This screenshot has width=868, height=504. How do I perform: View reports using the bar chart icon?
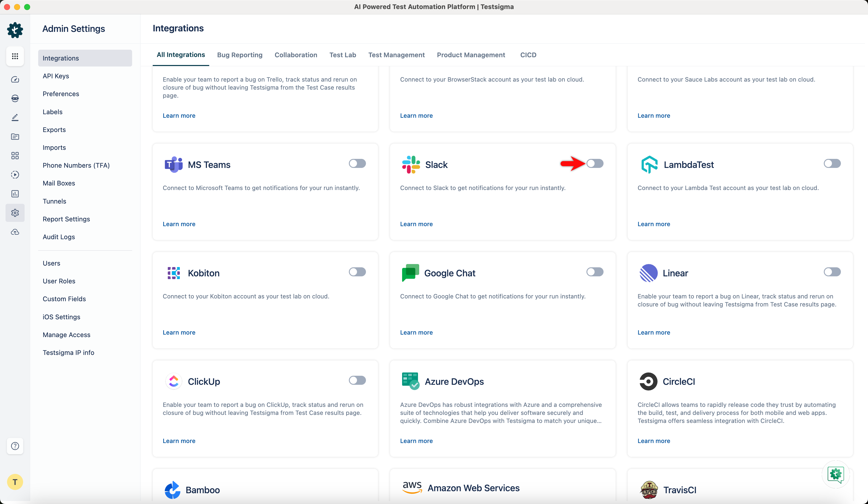15,194
